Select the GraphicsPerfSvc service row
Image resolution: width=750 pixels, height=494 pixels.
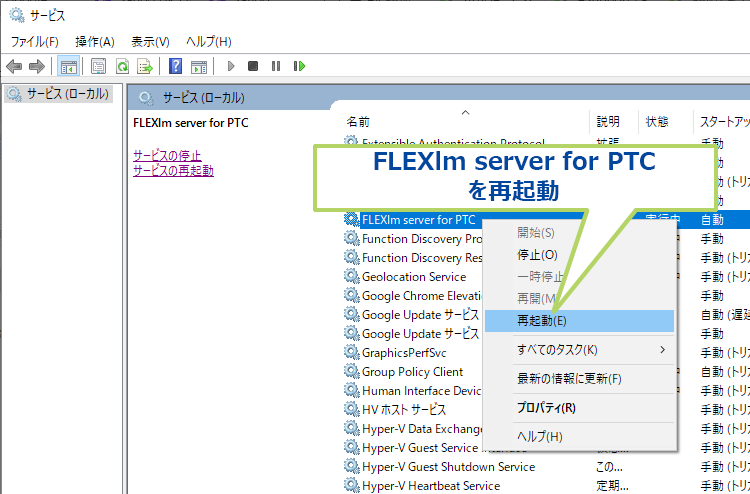point(404,352)
